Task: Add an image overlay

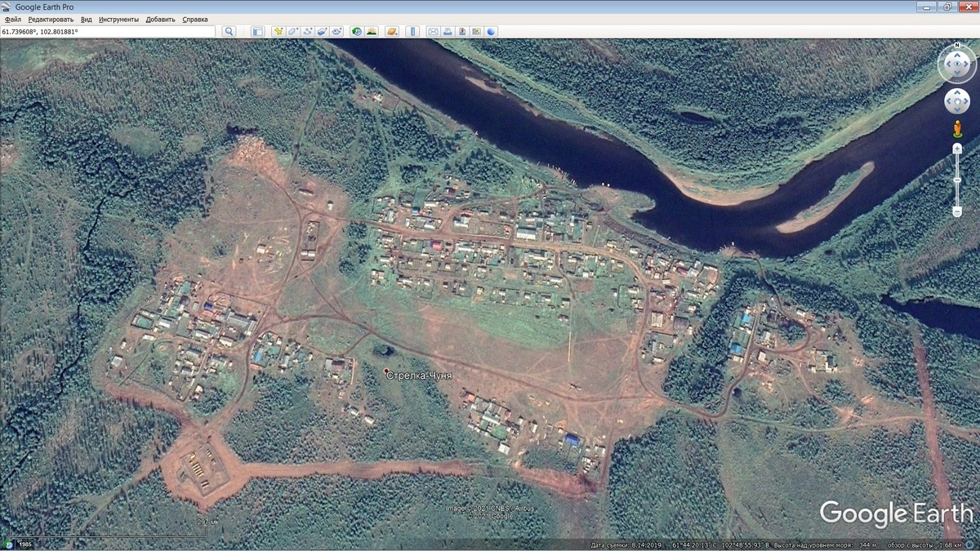Action: point(323,31)
